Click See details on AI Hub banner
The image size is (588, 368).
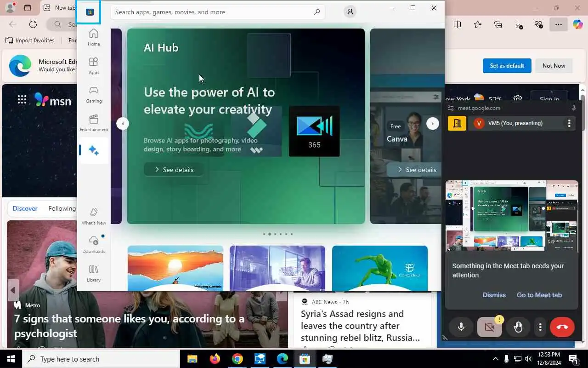(x=173, y=170)
